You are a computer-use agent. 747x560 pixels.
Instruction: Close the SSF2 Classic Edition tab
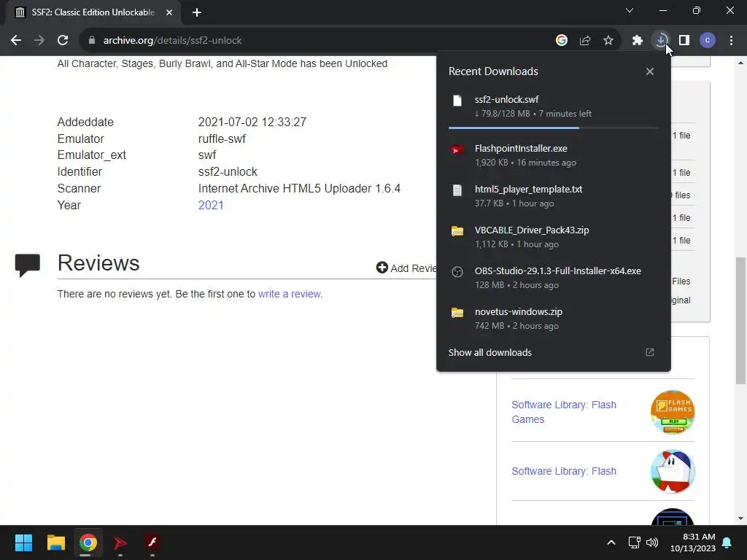169,12
